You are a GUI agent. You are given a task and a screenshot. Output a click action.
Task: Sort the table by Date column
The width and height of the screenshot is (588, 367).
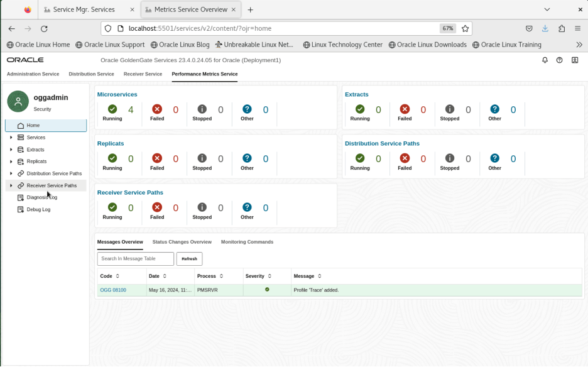coord(164,276)
